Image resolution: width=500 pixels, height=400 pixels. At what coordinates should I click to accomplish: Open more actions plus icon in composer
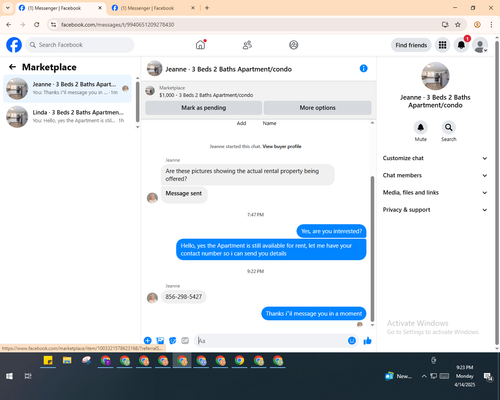[148, 340]
